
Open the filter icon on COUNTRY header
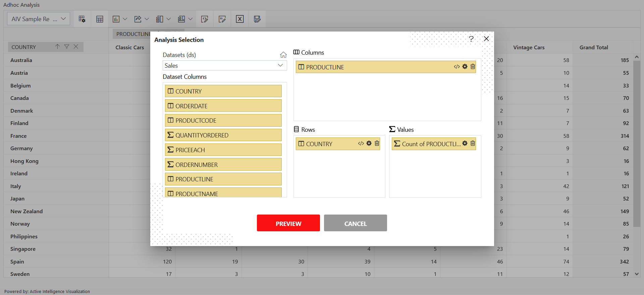(67, 47)
